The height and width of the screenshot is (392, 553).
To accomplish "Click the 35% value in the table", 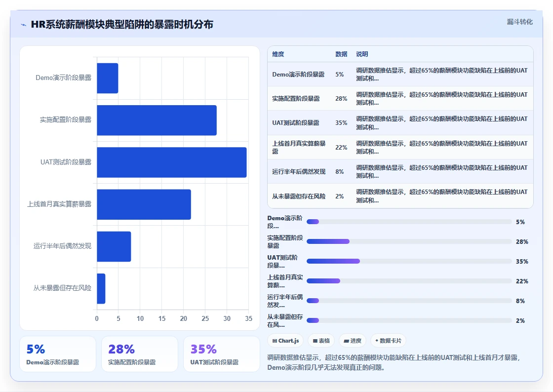I will (341, 123).
